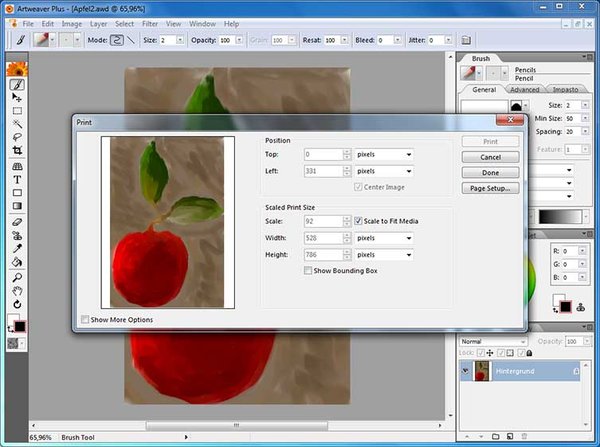600x447 pixels.
Task: Select the Crop tool
Action: click(x=17, y=150)
